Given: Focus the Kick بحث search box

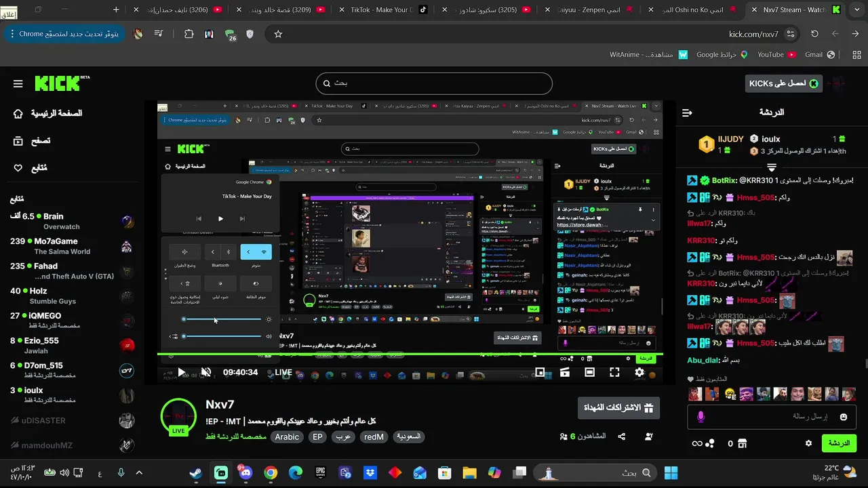Looking at the screenshot, I should tap(434, 83).
